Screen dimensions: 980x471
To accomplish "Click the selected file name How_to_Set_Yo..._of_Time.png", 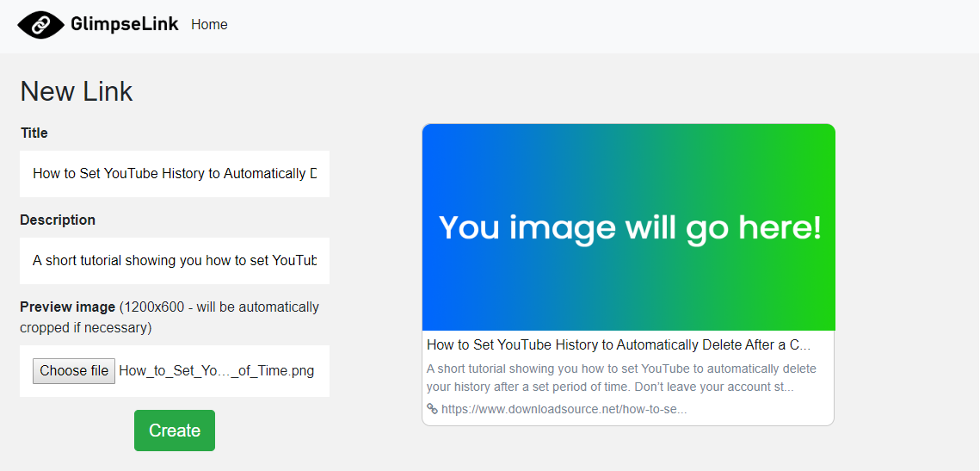I will click(x=216, y=371).
